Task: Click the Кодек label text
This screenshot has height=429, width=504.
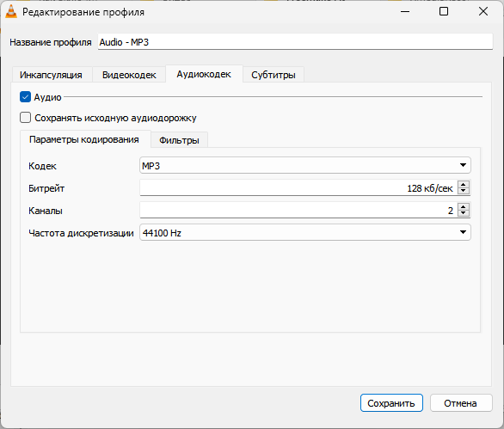Action: [x=42, y=166]
